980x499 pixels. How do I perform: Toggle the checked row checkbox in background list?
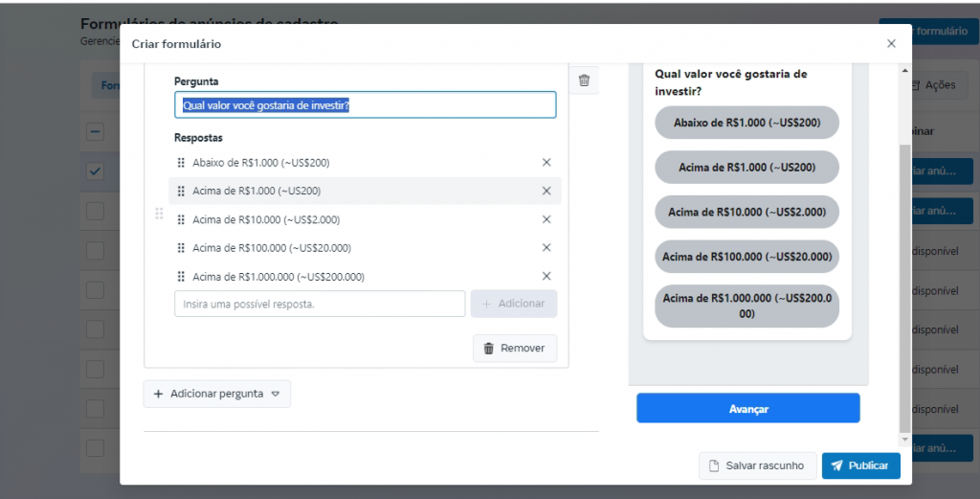[96, 171]
